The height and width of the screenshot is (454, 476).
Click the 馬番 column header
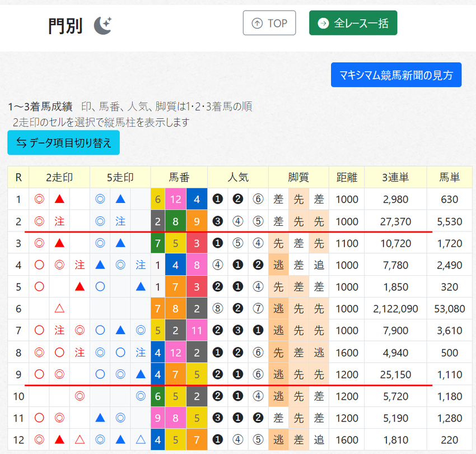(x=179, y=177)
